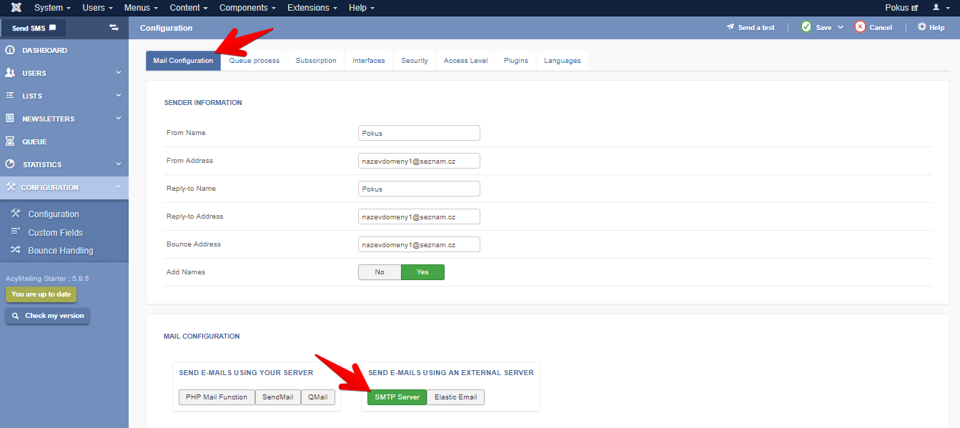Image resolution: width=960 pixels, height=428 pixels.
Task: Expand the Users sidebar chevron
Action: (119, 73)
